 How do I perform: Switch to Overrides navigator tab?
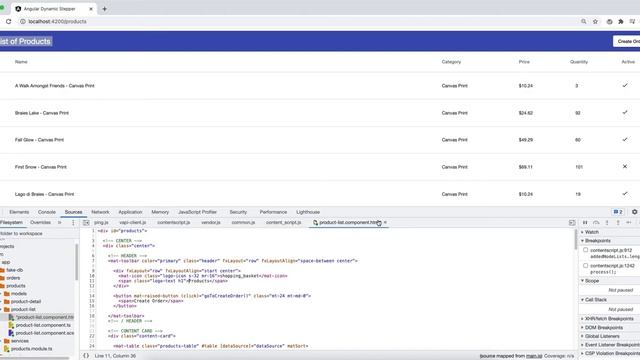[x=40, y=222]
